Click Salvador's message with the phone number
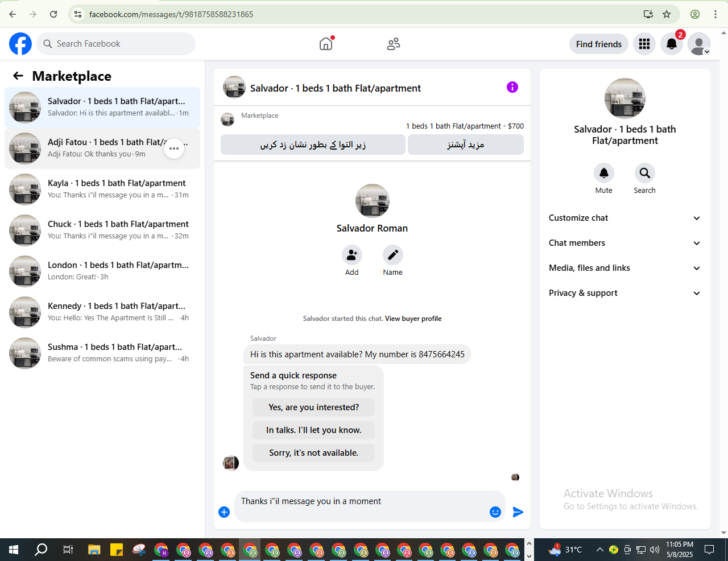 (357, 354)
